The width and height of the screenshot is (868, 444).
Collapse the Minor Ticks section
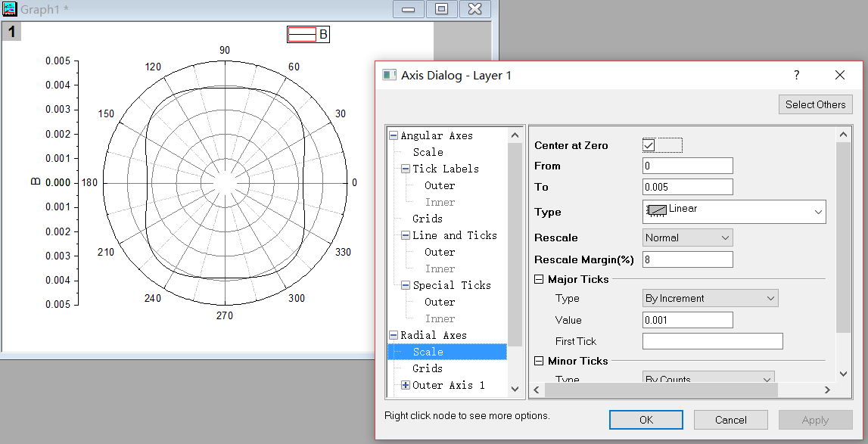point(539,361)
